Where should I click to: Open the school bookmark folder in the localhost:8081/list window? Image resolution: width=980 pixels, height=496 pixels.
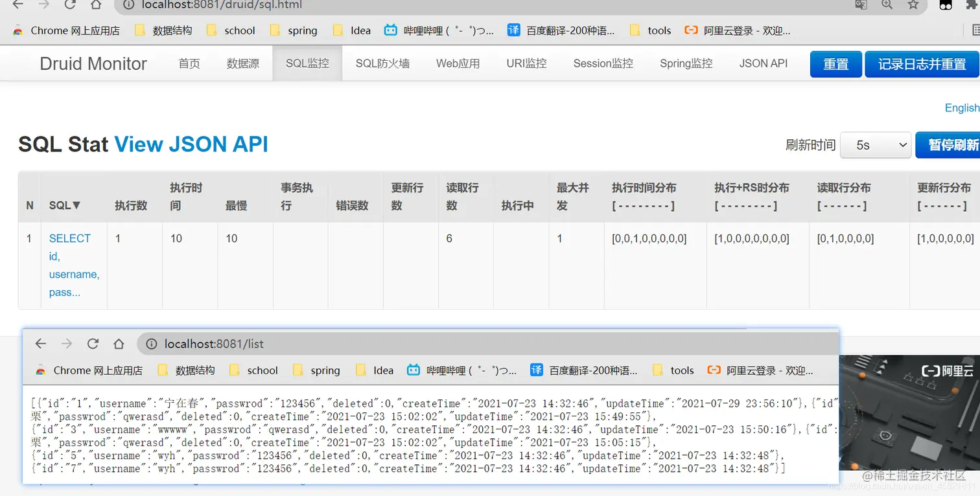tap(254, 370)
